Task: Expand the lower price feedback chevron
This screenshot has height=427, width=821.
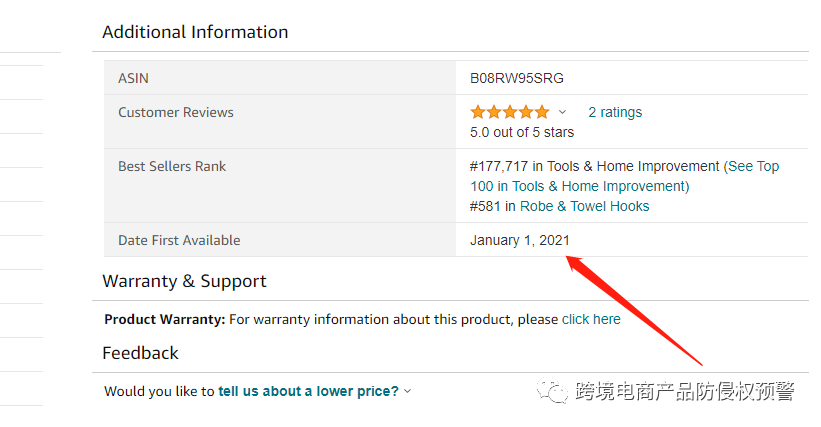Action: [407, 391]
